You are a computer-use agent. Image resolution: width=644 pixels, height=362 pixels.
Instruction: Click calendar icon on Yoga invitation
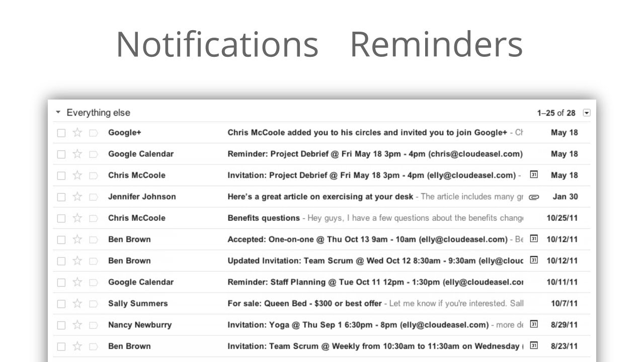pyautogui.click(x=534, y=324)
